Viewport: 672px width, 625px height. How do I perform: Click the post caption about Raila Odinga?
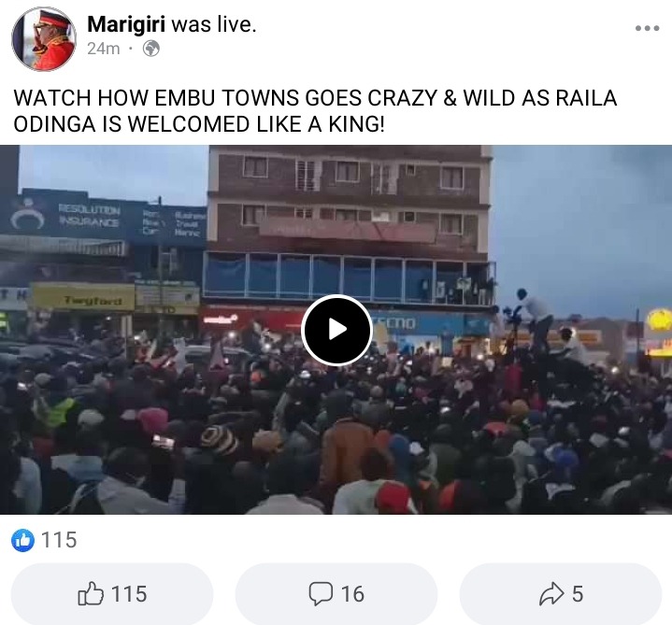coord(315,111)
